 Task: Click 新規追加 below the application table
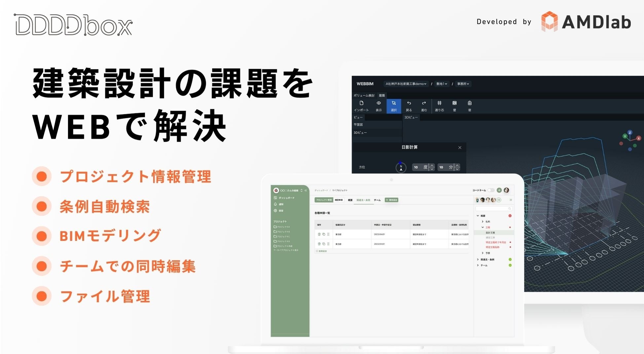[321, 251]
